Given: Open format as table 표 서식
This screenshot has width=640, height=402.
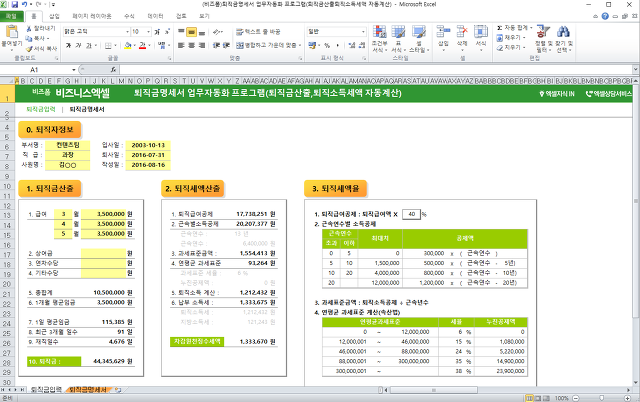Looking at the screenshot, I should pos(398,39).
